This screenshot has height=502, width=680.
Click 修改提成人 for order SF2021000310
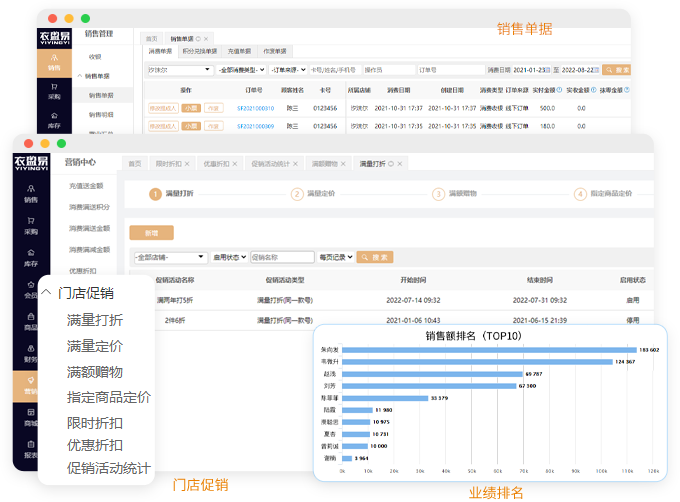163,108
